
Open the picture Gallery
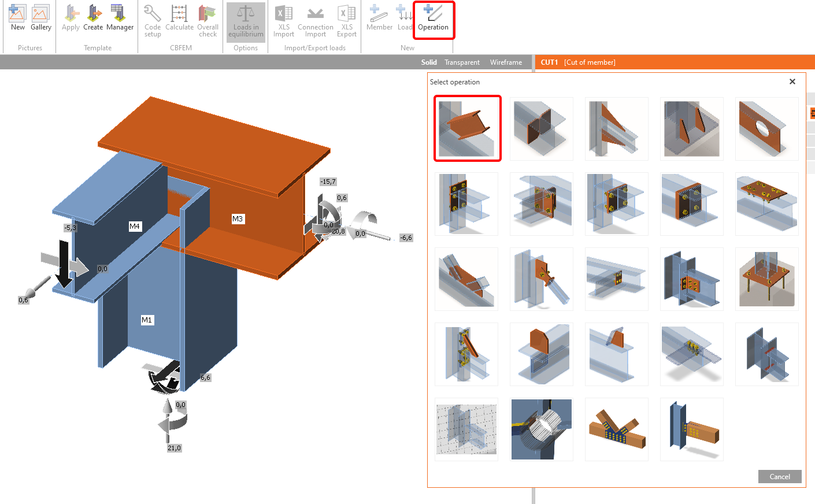40,19
